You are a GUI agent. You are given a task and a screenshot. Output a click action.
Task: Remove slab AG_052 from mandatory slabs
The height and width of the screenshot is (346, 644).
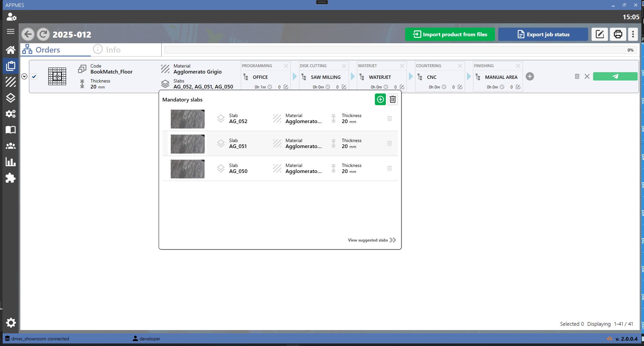coord(390,118)
